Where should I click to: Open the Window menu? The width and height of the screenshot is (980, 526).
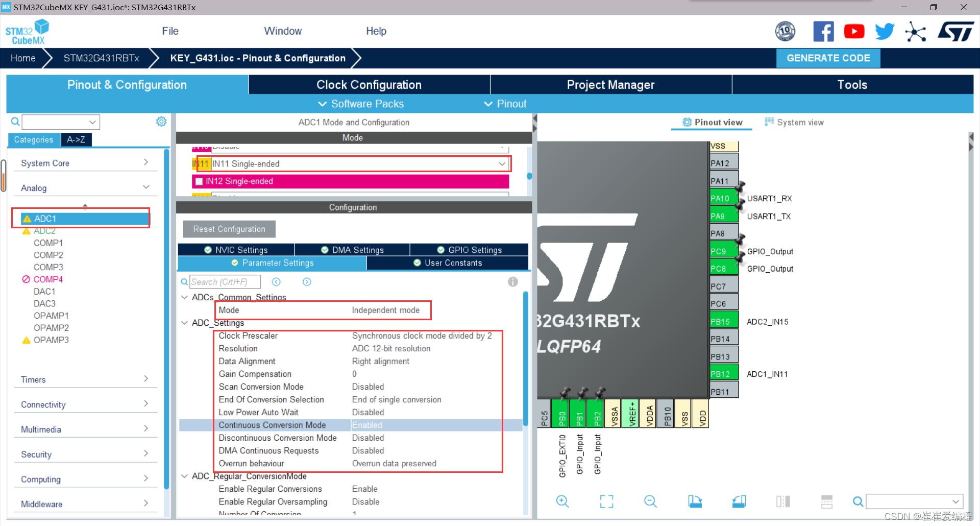click(283, 31)
